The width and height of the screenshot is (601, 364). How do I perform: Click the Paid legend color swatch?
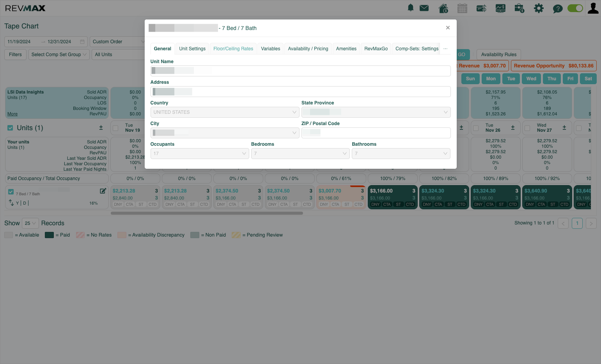(x=49, y=235)
